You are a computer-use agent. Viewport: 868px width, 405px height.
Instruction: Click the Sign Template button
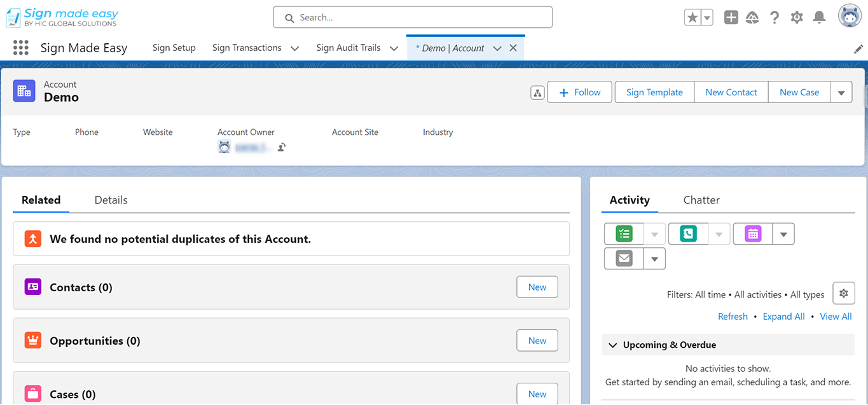tap(654, 92)
